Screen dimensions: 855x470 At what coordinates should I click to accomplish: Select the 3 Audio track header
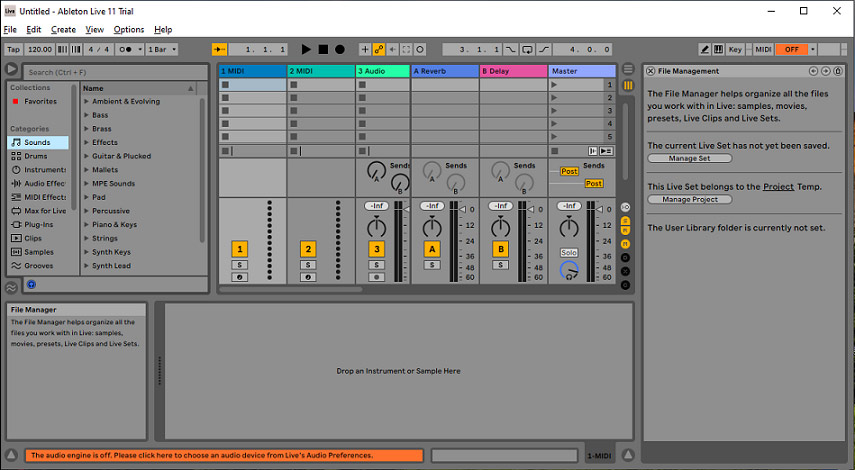coord(383,71)
